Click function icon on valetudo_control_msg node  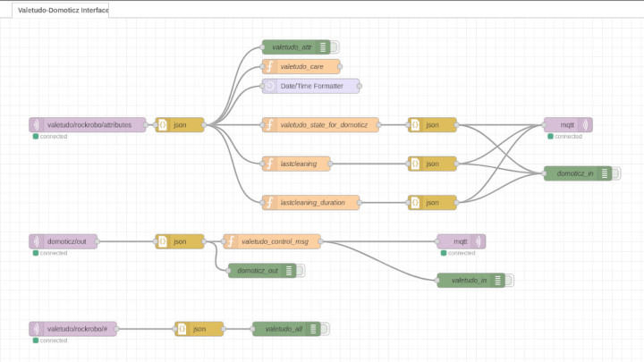pyautogui.click(x=232, y=241)
